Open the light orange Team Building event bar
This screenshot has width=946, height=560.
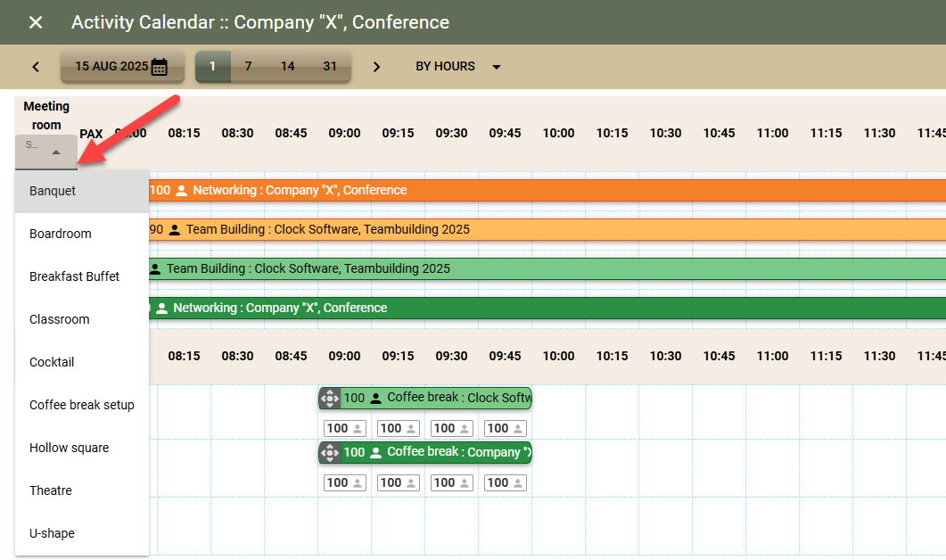(547, 229)
